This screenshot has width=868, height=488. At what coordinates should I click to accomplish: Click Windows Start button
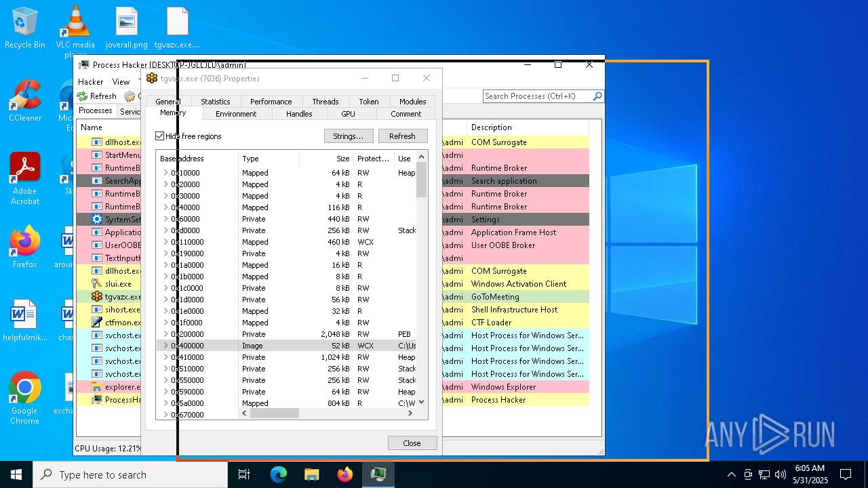click(16, 474)
